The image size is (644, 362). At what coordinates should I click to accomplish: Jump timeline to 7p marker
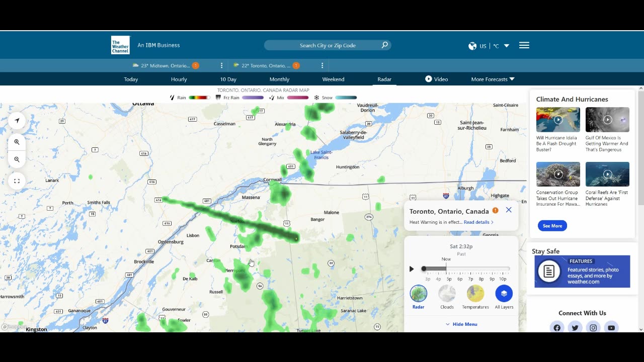coord(470,279)
